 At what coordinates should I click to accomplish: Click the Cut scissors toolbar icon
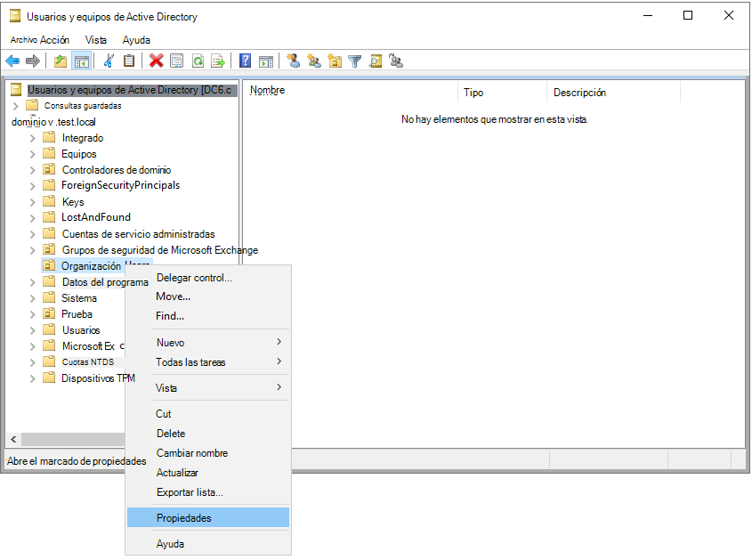pos(109,61)
